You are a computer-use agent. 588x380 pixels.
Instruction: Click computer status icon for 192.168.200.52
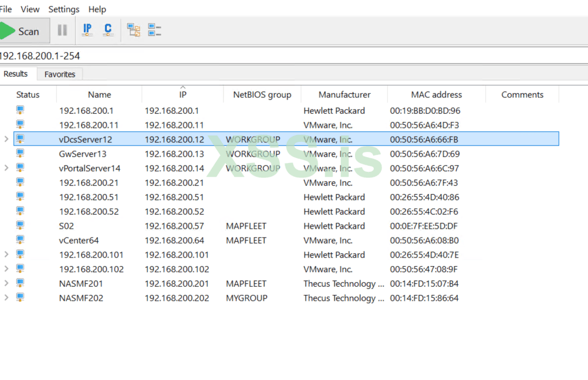21,211
